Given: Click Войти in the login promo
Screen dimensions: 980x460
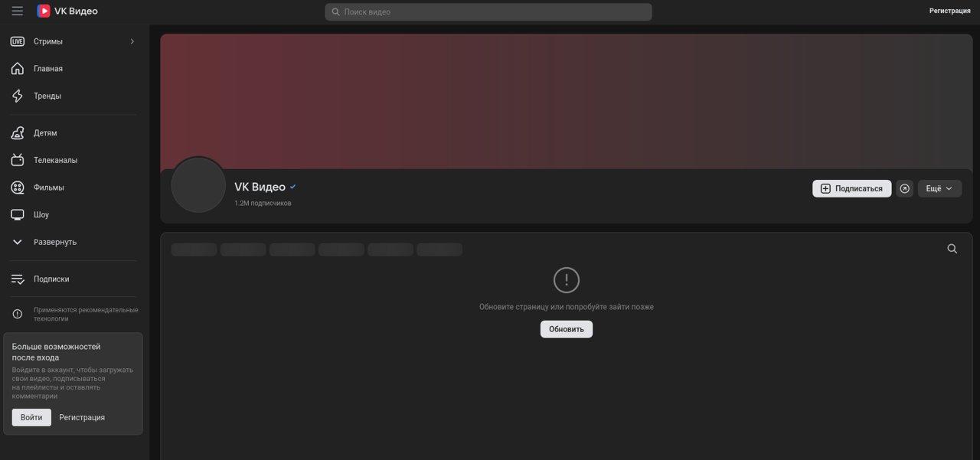Looking at the screenshot, I should (x=31, y=417).
